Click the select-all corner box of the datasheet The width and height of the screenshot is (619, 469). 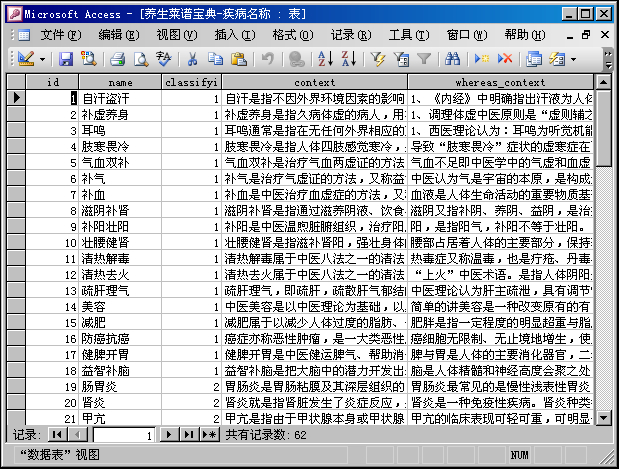pos(16,82)
